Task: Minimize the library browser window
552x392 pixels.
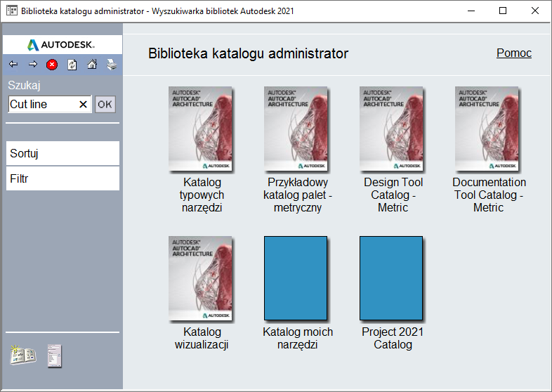Action: pos(471,11)
